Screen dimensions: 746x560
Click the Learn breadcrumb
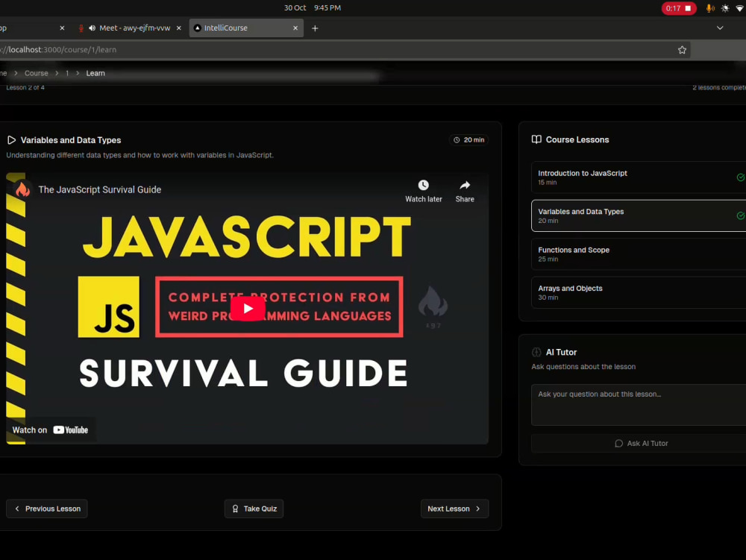[95, 73]
